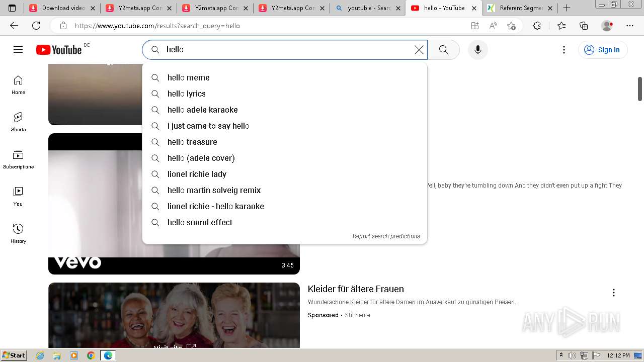Click the YouTube logo
644x362 pixels.
point(59,49)
